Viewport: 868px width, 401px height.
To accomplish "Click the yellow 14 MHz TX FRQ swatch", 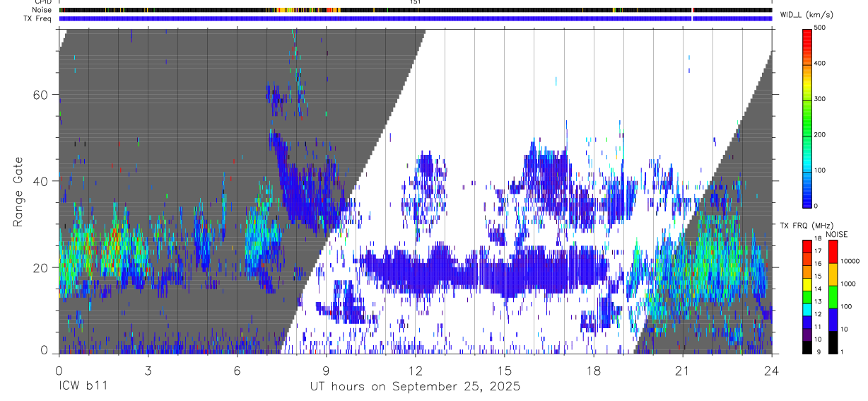I will click(807, 284).
